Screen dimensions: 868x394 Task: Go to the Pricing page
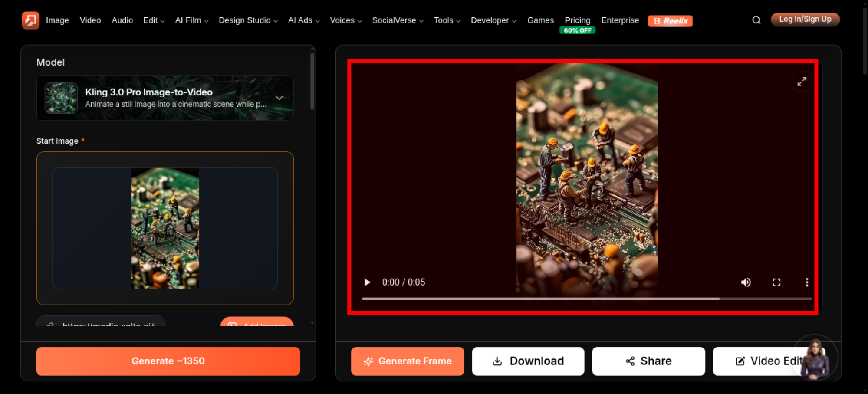coord(577,20)
